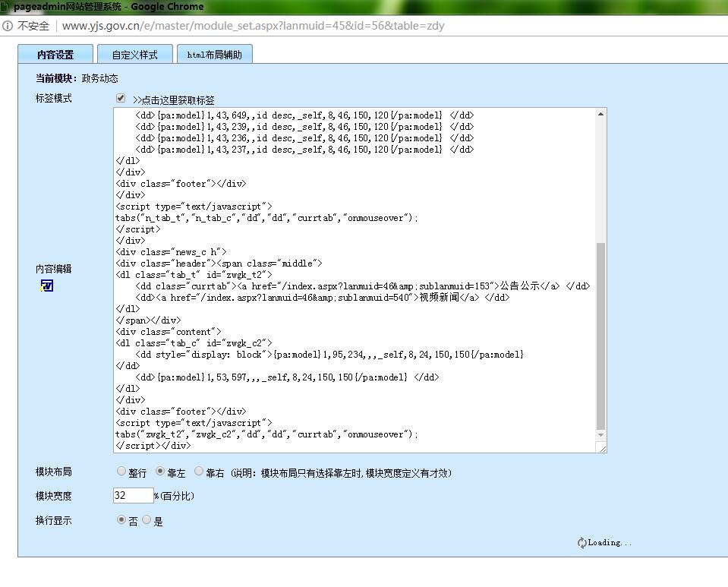The height and width of the screenshot is (587, 728).
Task: Click the site info icon beside 不安全
Action: coord(8,26)
